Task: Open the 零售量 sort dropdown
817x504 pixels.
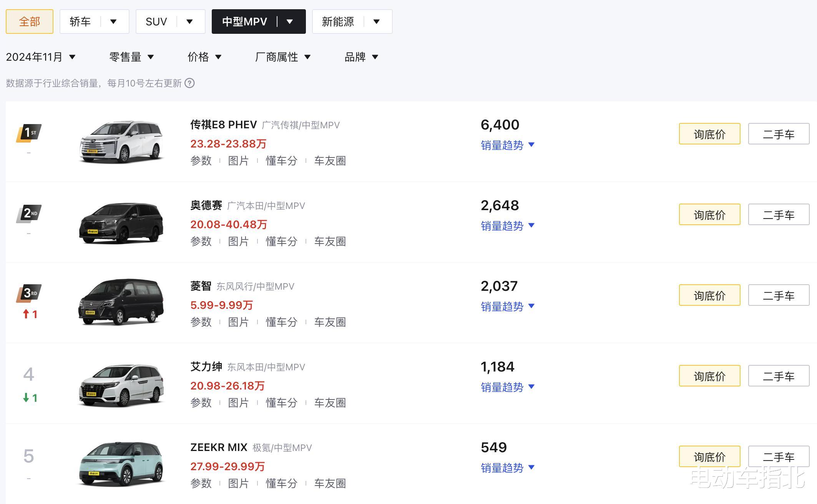Action: click(x=131, y=57)
